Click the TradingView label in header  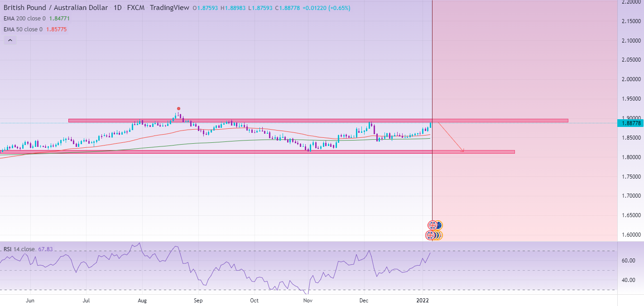(168, 8)
